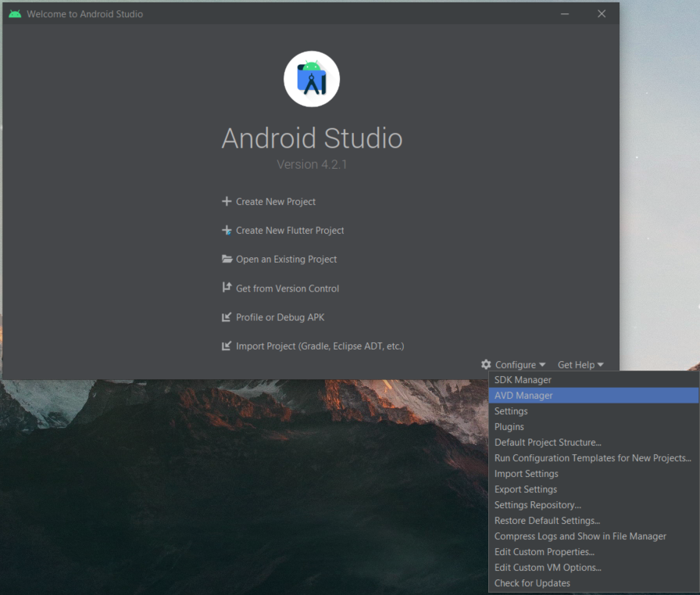This screenshot has width=700, height=595.
Task: Open an Existing Project
Action: click(286, 259)
